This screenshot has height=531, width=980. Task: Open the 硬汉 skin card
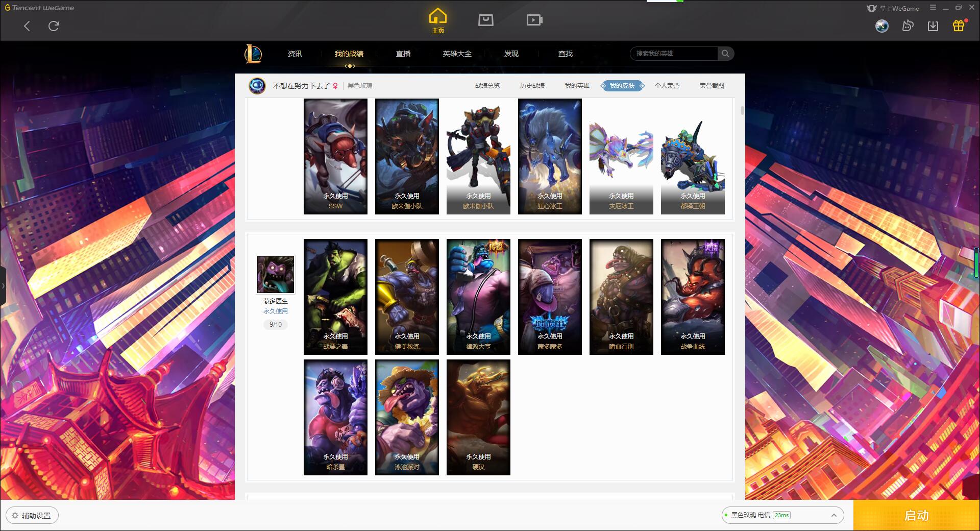(478, 417)
